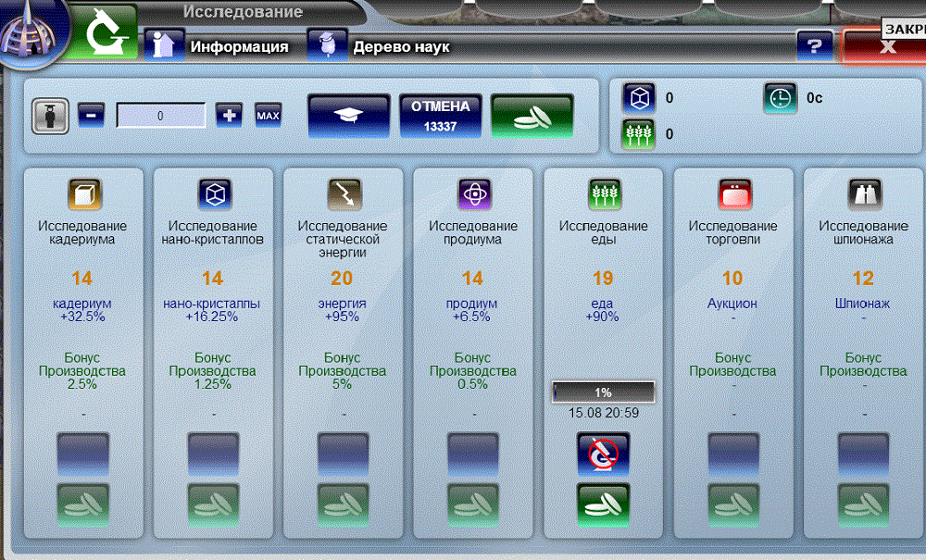
Task: Click the food research wheat icon
Action: pyautogui.click(x=605, y=194)
